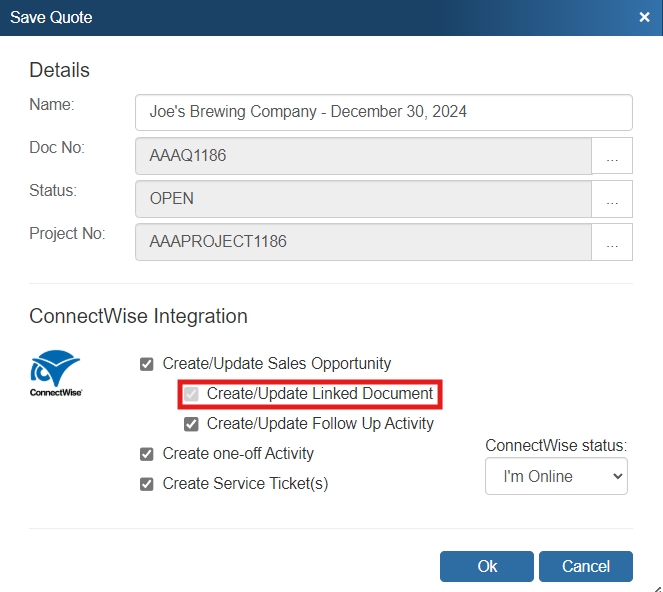This screenshot has width=663, height=592.
Task: Uncheck Create/Update Follow Up Activity
Action: (191, 424)
